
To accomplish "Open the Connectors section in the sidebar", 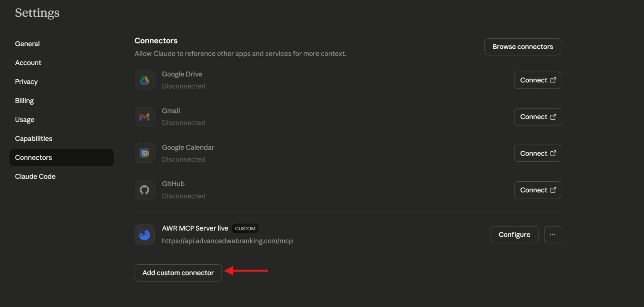I will (x=33, y=158).
